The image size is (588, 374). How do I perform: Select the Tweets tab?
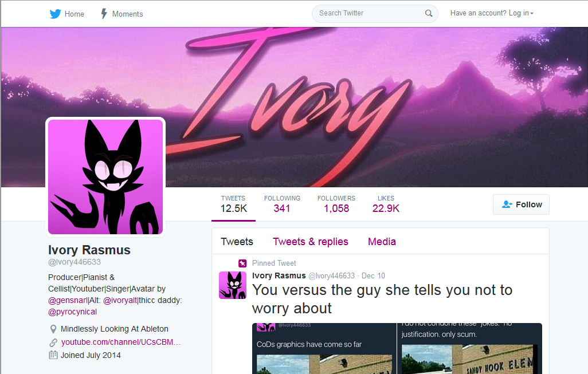click(x=237, y=242)
